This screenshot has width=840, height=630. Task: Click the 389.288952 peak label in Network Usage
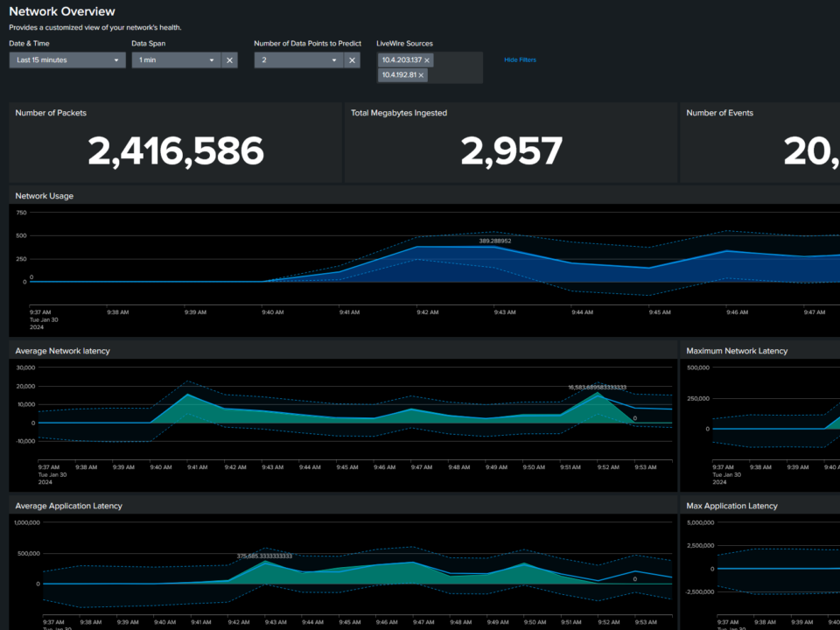pyautogui.click(x=494, y=241)
